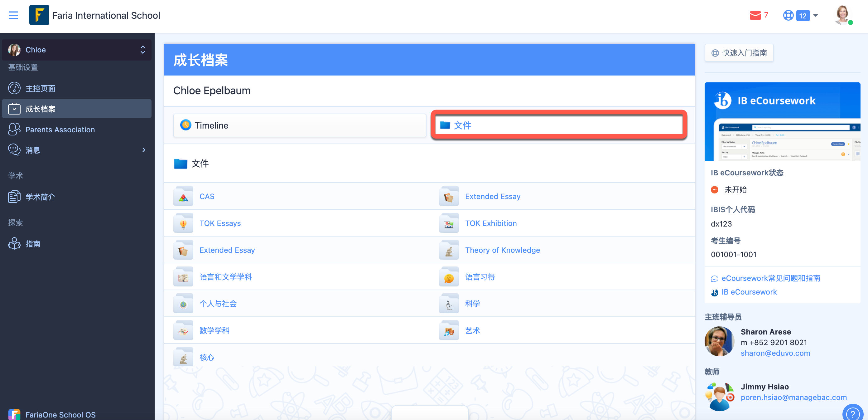Open the 语言和文学学科 folder icon
868x420 pixels.
point(183,277)
